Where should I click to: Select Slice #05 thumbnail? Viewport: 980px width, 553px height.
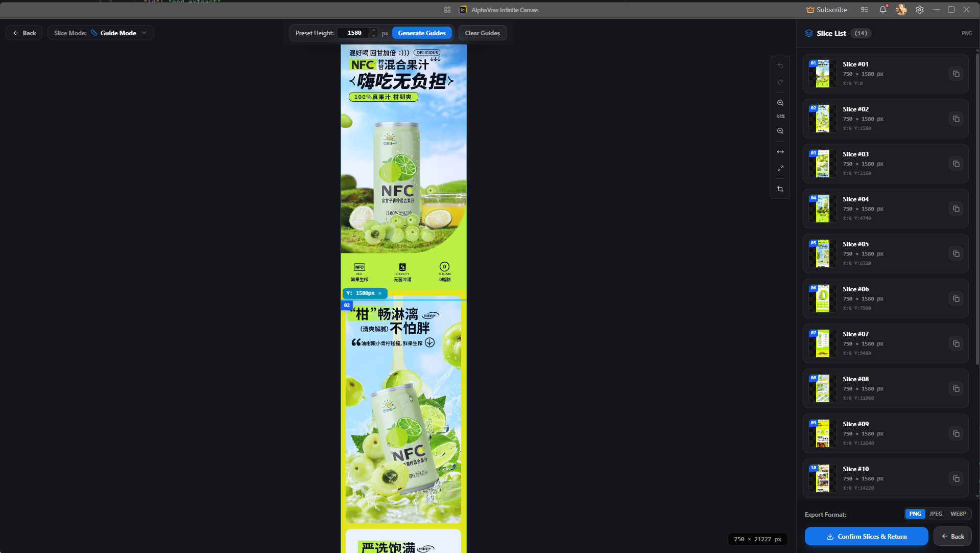tap(822, 254)
